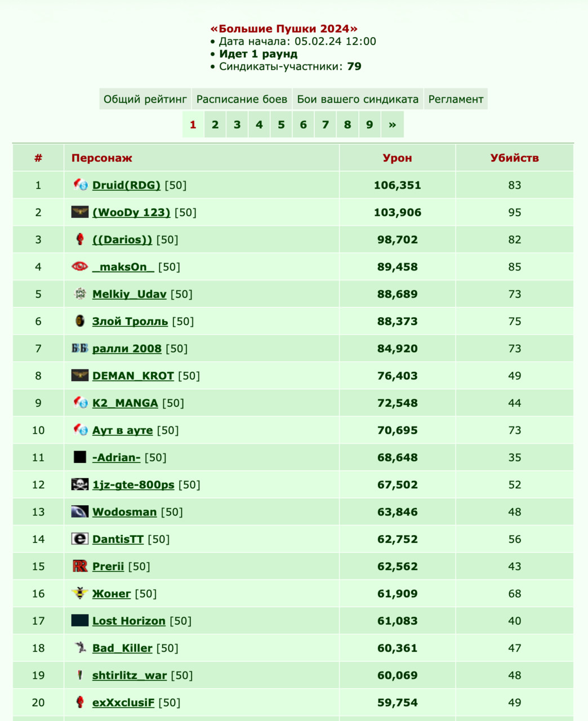Click the black square icon beside -Adrian-
This screenshot has width=588, height=721.
click(80, 457)
